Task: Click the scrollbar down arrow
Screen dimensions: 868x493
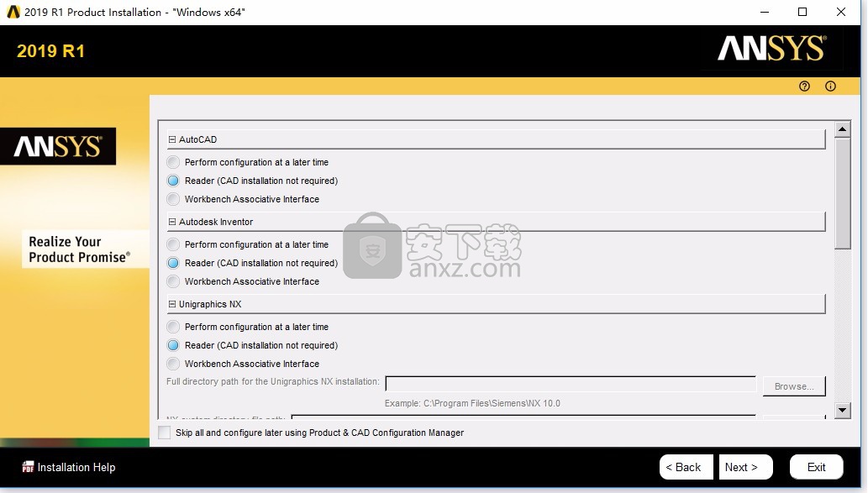Action: 843,410
